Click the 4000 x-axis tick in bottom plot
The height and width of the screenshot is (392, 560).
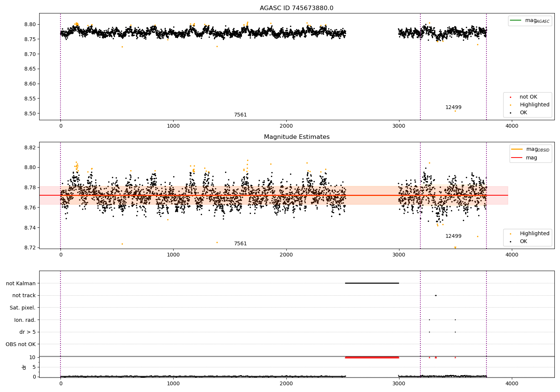pyautogui.click(x=512, y=383)
